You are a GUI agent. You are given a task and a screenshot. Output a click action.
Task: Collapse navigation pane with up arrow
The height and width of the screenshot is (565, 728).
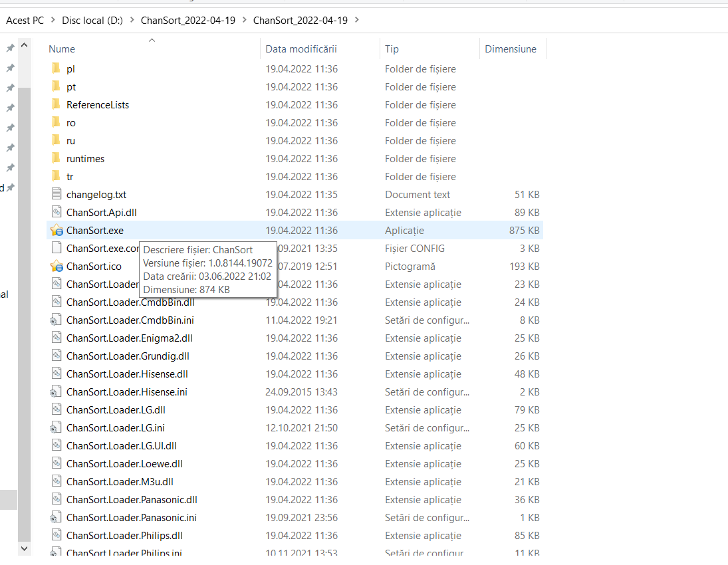(x=25, y=45)
